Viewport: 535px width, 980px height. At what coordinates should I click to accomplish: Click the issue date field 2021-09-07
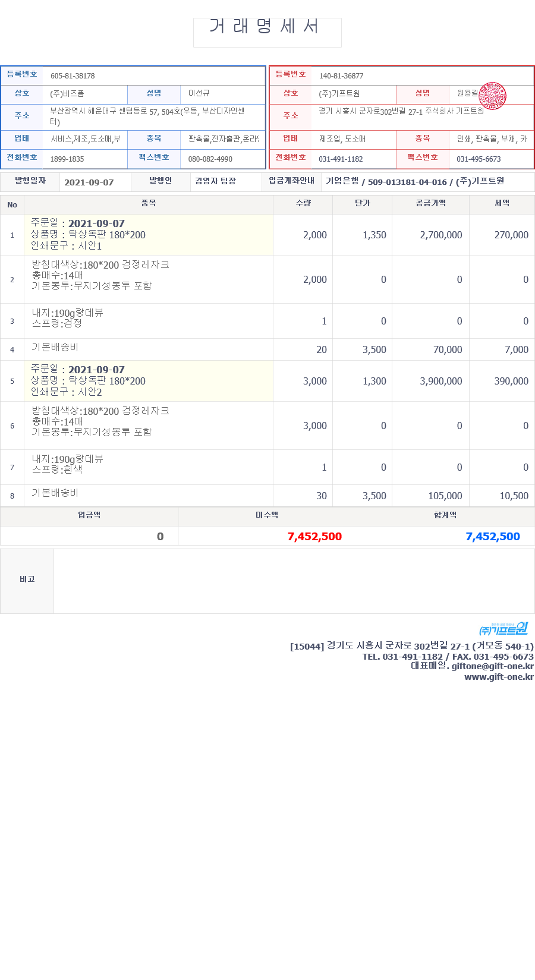pos(89,182)
